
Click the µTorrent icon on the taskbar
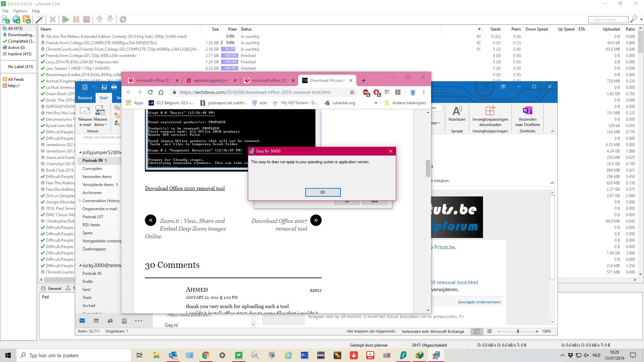coord(239,355)
